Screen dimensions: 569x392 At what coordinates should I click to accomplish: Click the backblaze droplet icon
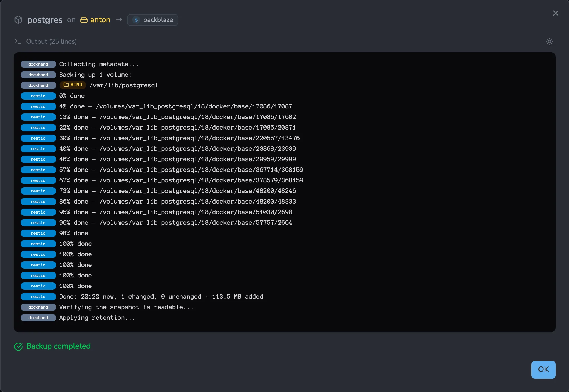(x=136, y=20)
